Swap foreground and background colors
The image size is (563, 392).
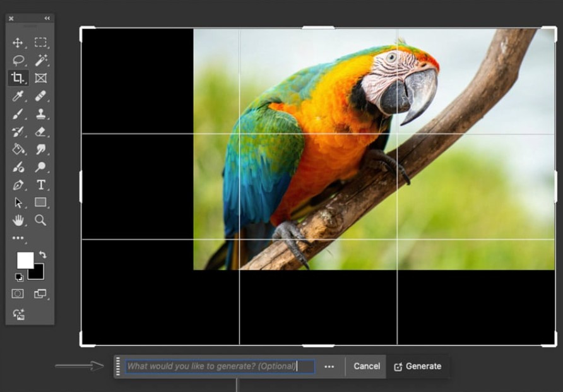point(42,255)
